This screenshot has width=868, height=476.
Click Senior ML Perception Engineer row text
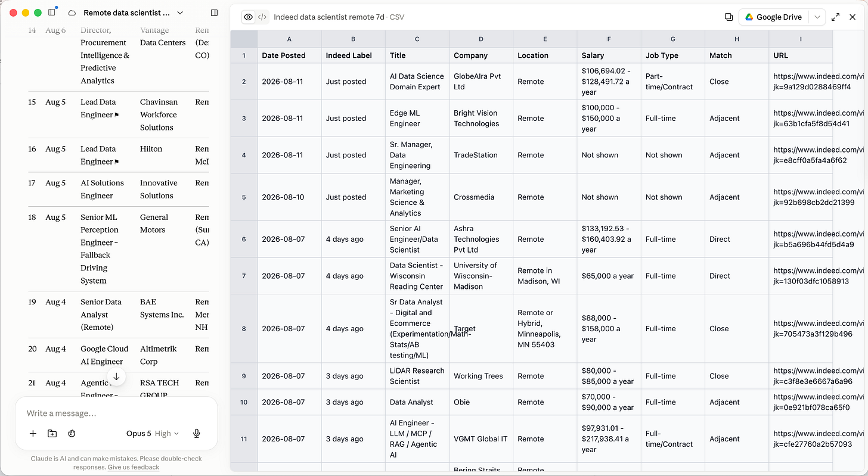tap(100, 249)
